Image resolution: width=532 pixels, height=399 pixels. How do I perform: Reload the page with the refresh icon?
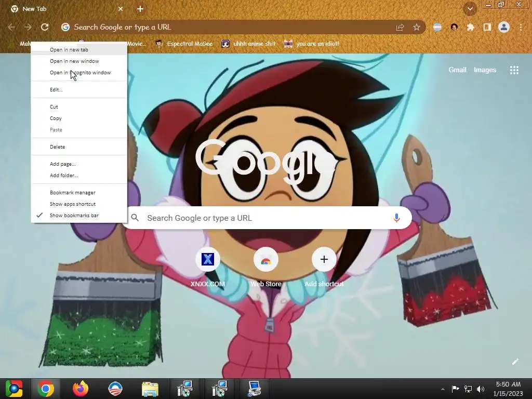pos(45,27)
